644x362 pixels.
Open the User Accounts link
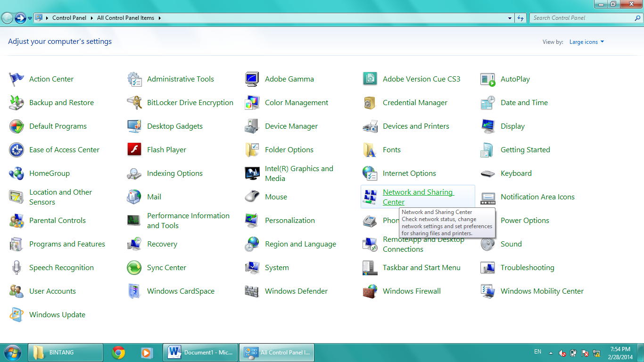coord(52,291)
